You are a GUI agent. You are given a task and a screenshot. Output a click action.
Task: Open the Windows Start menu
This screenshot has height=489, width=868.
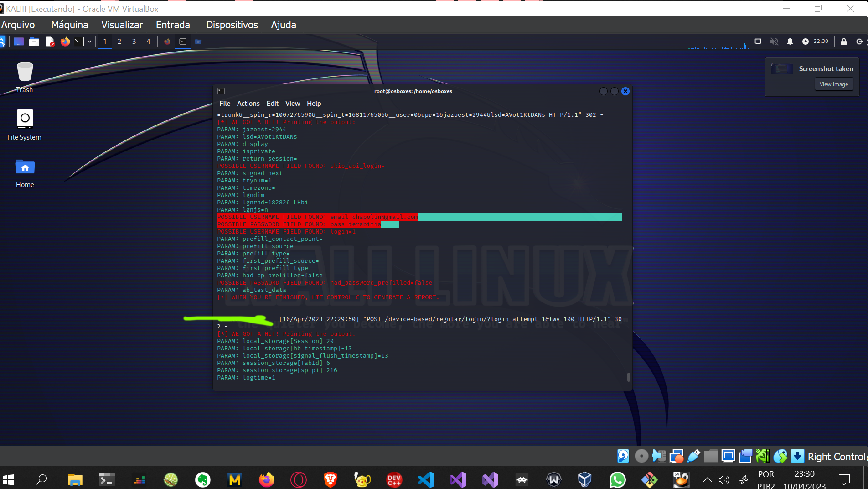(8, 479)
